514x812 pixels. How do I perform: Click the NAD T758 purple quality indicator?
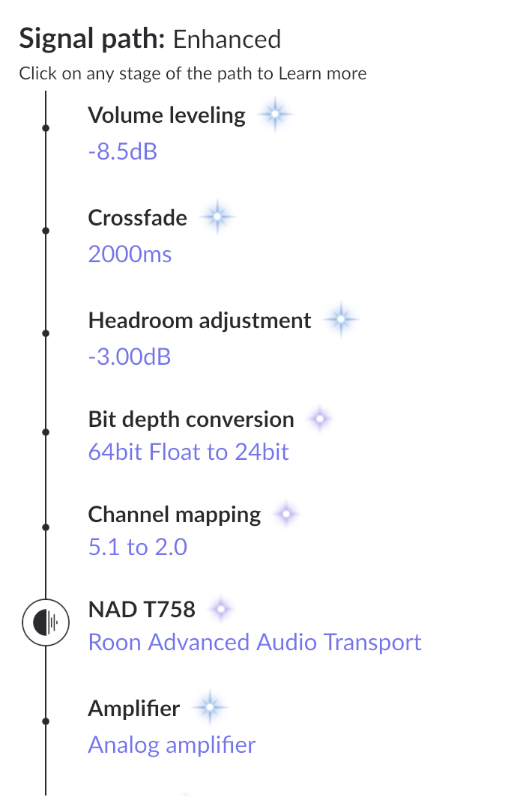tap(221, 610)
